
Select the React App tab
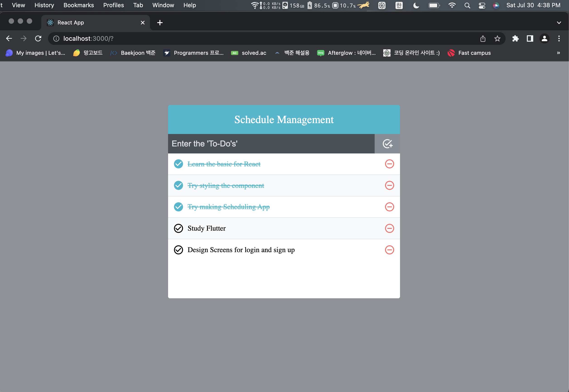pos(95,23)
